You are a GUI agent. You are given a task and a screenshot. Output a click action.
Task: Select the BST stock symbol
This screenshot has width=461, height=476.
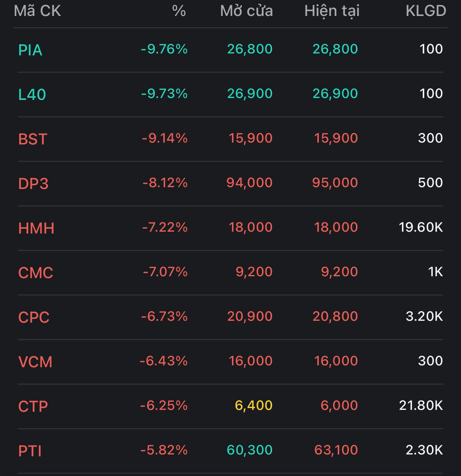click(33, 139)
